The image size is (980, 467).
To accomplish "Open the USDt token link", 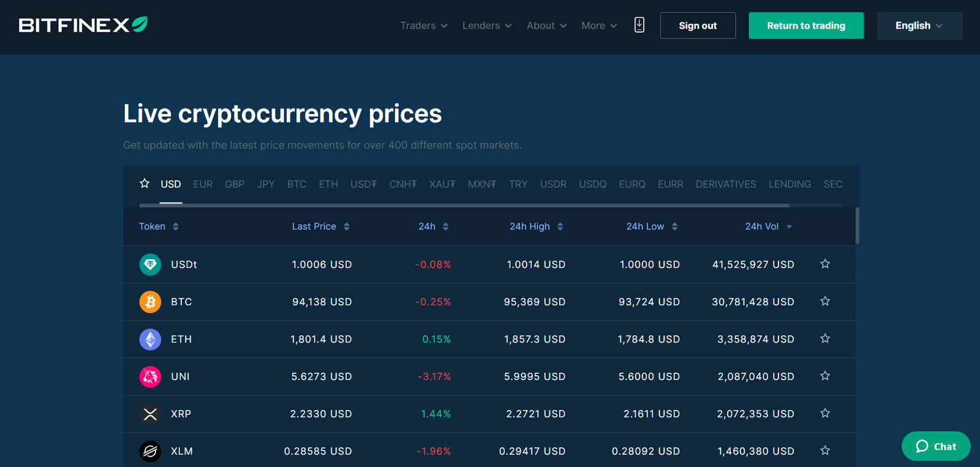I will point(184,264).
